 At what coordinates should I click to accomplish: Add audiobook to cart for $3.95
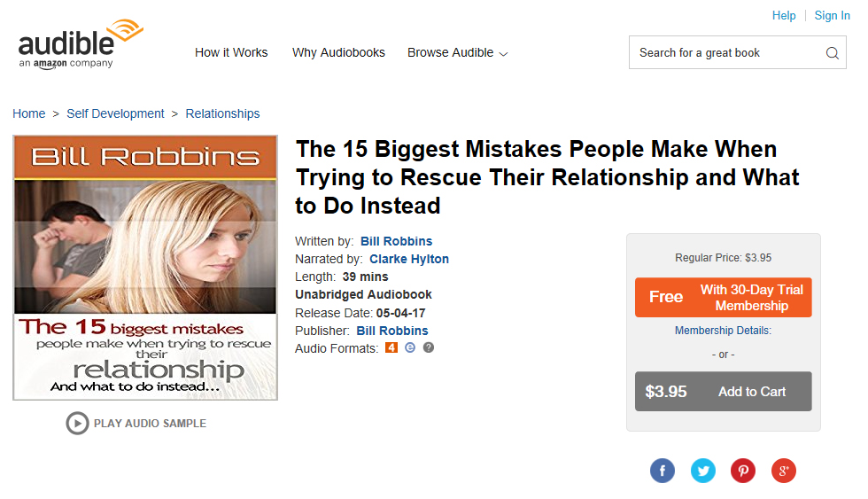723,392
